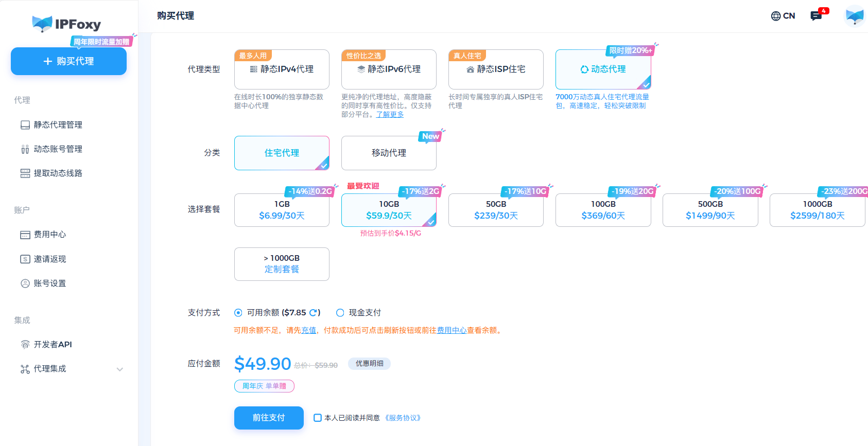The image size is (868, 446).
Task: Open 动态账号管理 from the sidebar
Action: (58, 149)
